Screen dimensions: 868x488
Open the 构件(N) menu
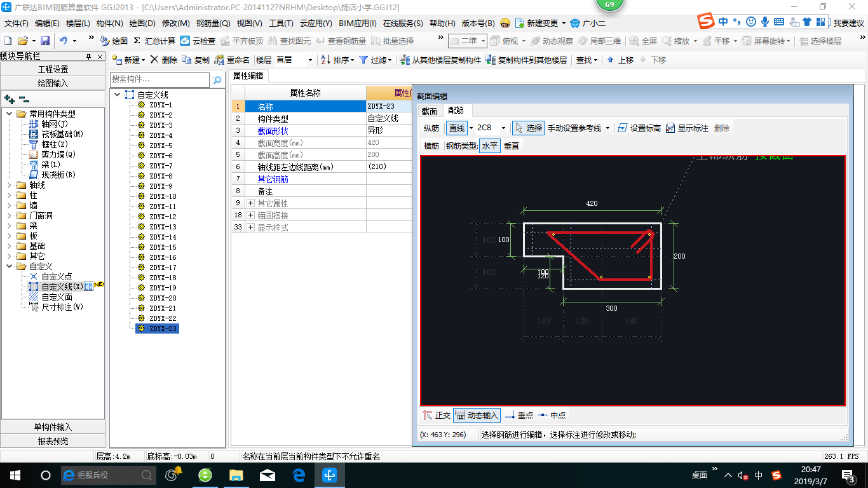pos(109,24)
